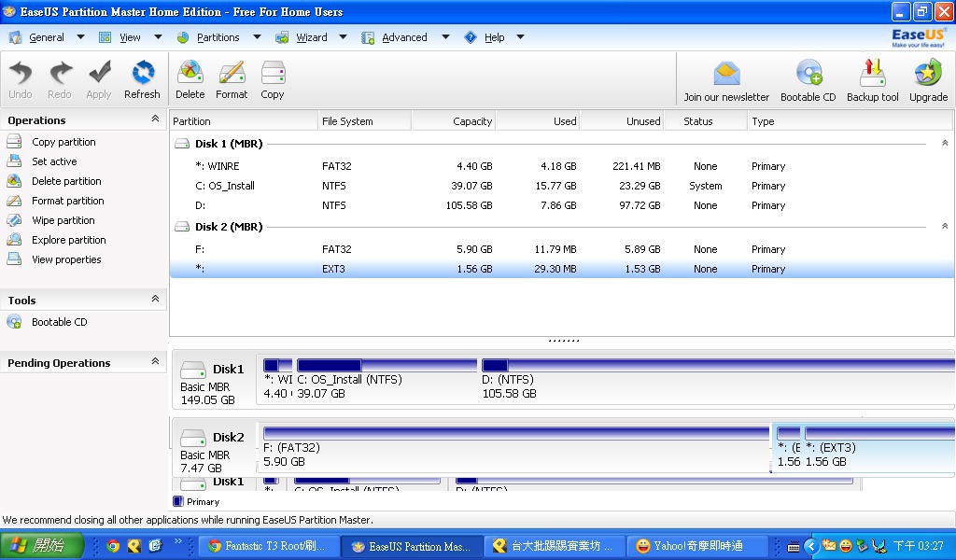Open the Wizard menu
The width and height of the screenshot is (956, 560).
[312, 37]
